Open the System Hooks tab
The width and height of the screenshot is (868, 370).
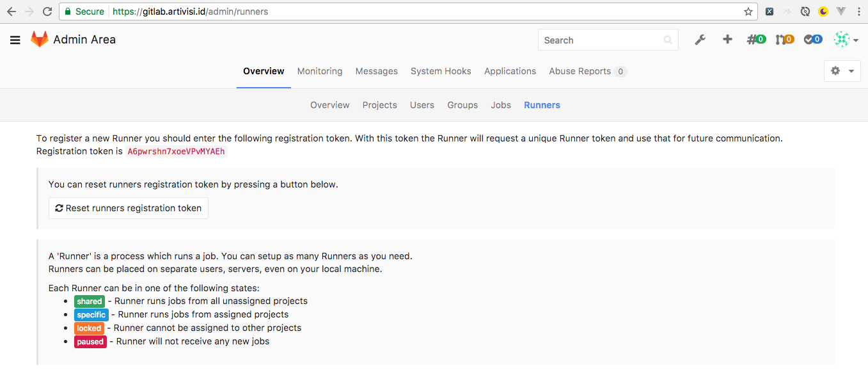click(x=441, y=71)
